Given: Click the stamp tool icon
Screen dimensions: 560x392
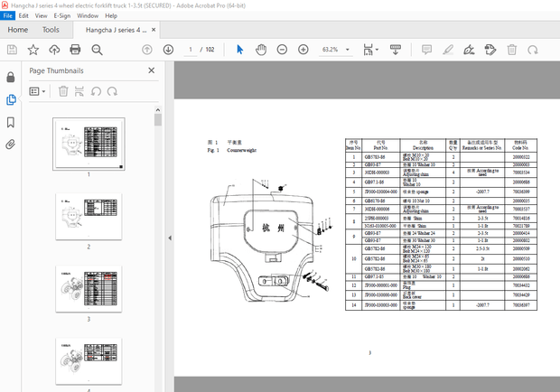Looking at the screenshot, I should tap(490, 50).
